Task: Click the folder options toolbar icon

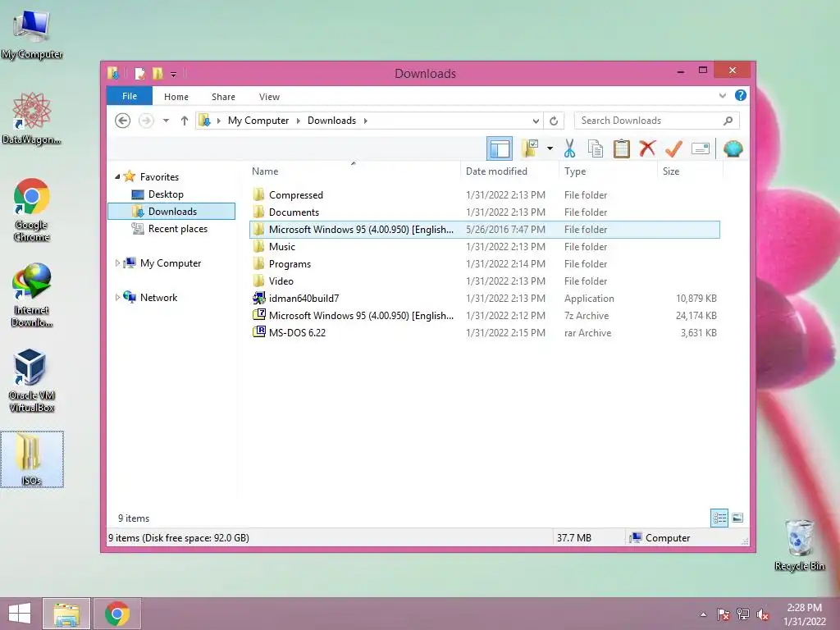Action: click(530, 149)
